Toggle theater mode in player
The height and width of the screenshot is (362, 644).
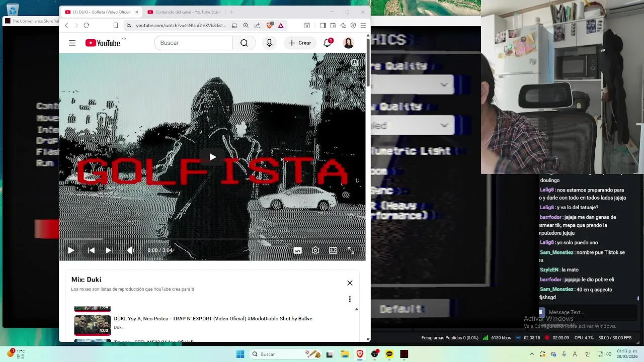coord(333,250)
